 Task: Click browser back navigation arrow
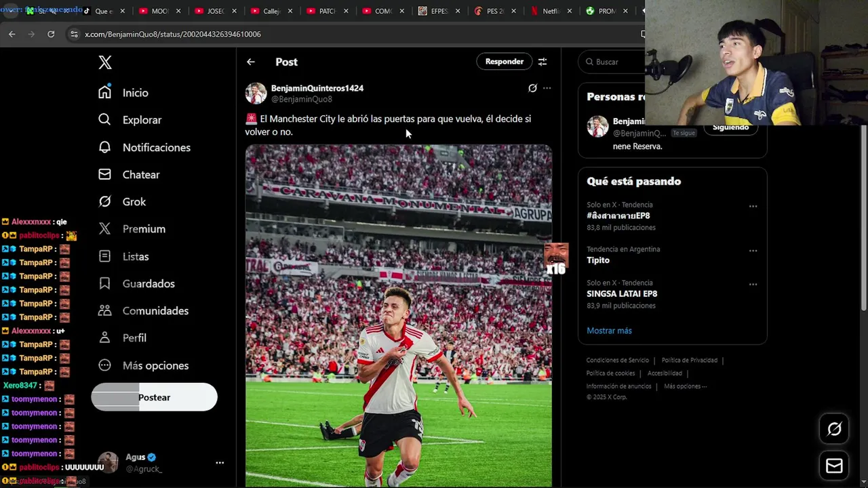(x=12, y=34)
